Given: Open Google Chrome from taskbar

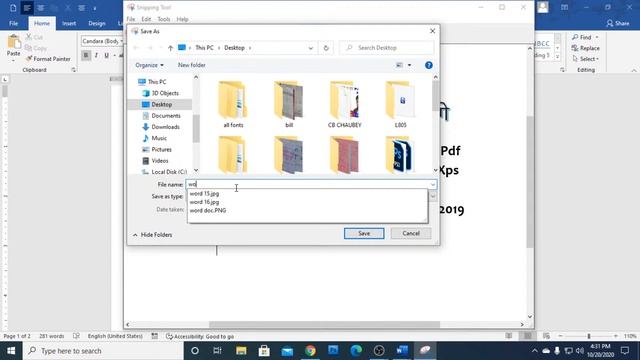Looking at the screenshot, I should (x=310, y=351).
